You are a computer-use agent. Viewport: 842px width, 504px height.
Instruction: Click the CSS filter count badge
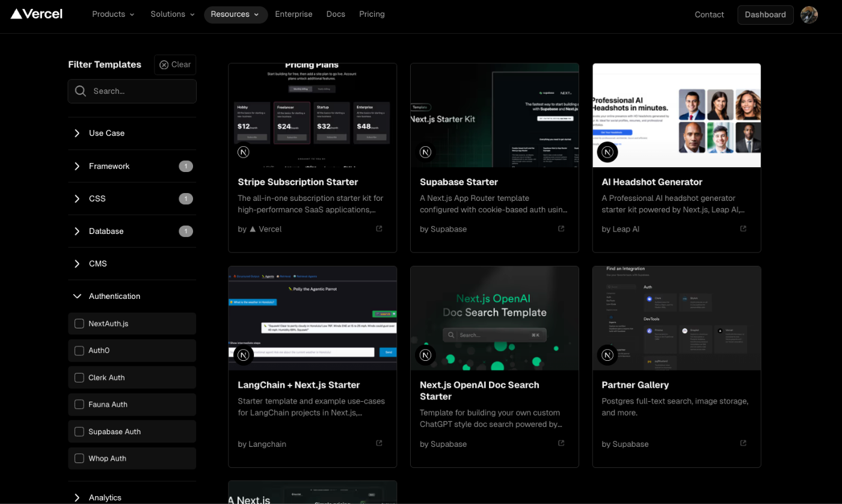click(186, 198)
